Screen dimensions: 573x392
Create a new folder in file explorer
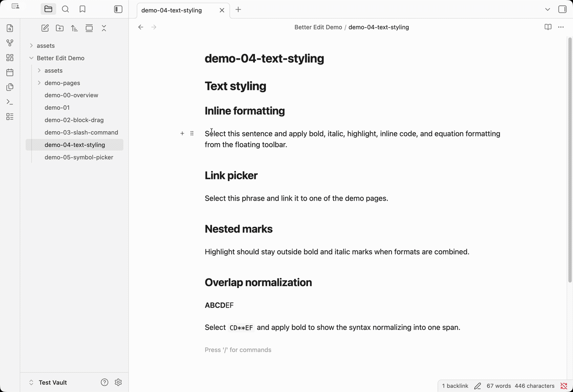click(x=60, y=28)
